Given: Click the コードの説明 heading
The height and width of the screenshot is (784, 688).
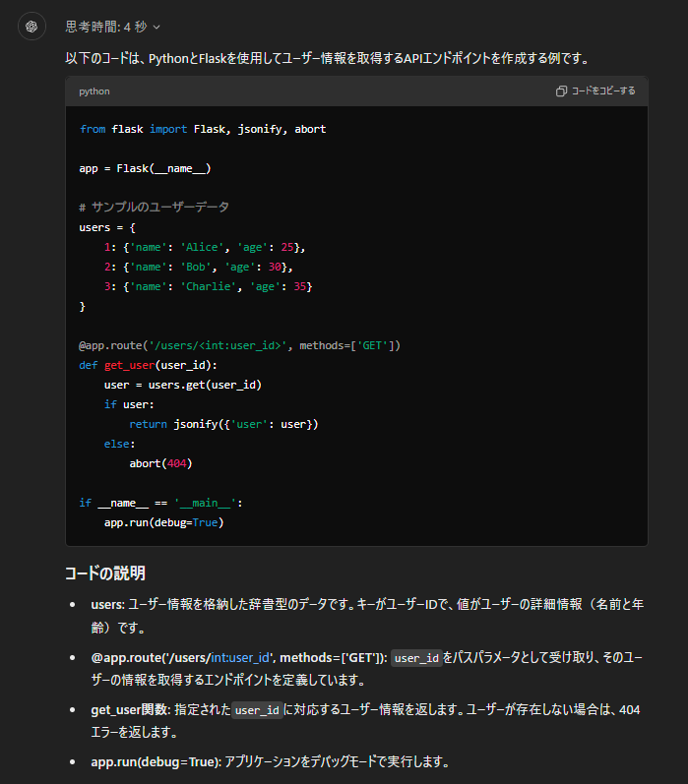Looking at the screenshot, I should coord(105,573).
